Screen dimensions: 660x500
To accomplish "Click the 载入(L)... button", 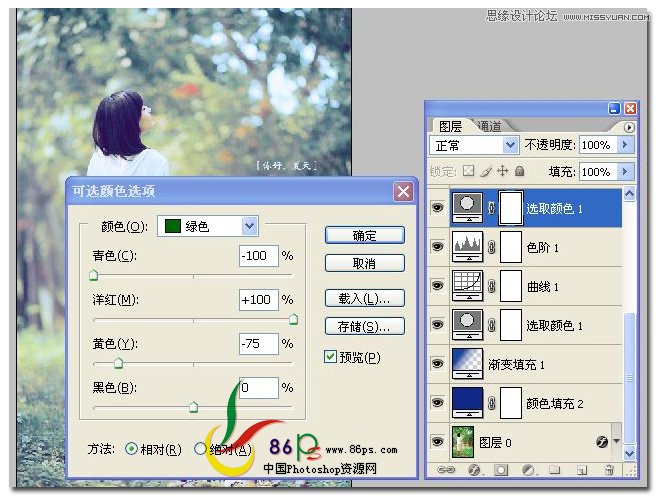I will coord(365,298).
